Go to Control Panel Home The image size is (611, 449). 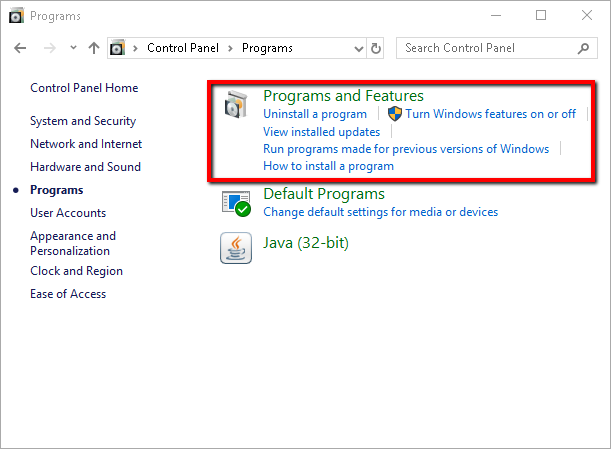tap(84, 88)
